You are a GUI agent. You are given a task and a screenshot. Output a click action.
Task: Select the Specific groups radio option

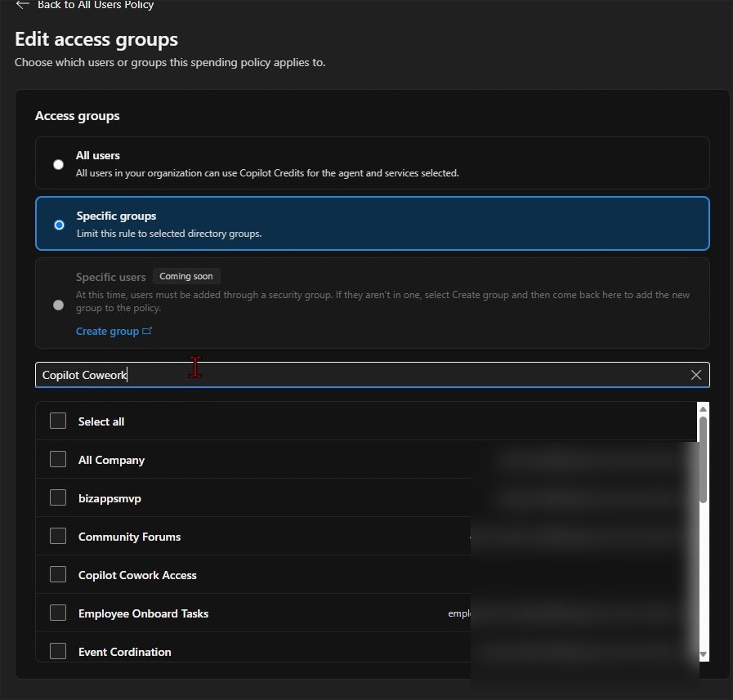(59, 225)
